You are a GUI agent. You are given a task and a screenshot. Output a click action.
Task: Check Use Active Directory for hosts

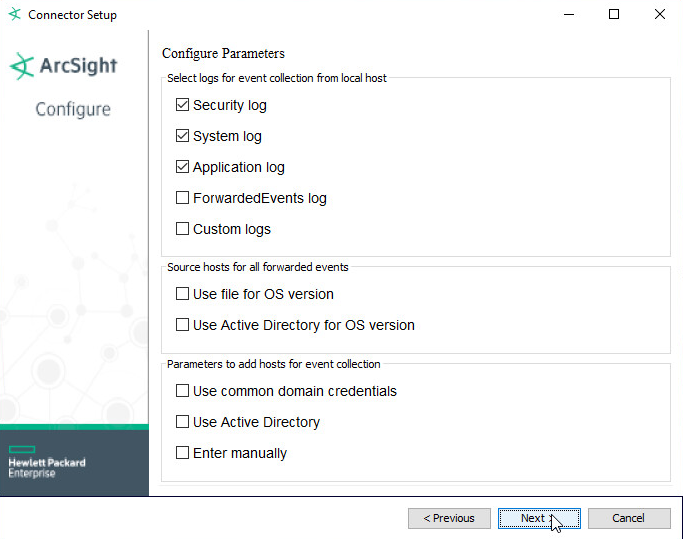[x=182, y=422]
